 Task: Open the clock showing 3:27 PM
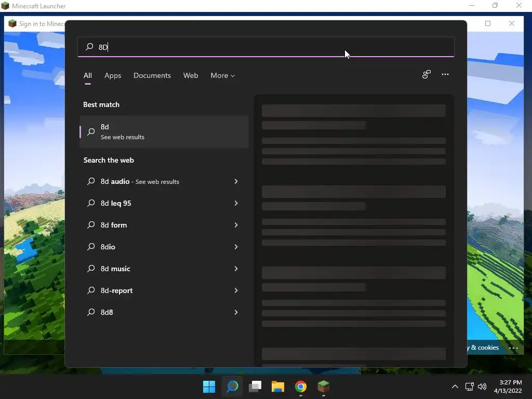click(x=508, y=387)
